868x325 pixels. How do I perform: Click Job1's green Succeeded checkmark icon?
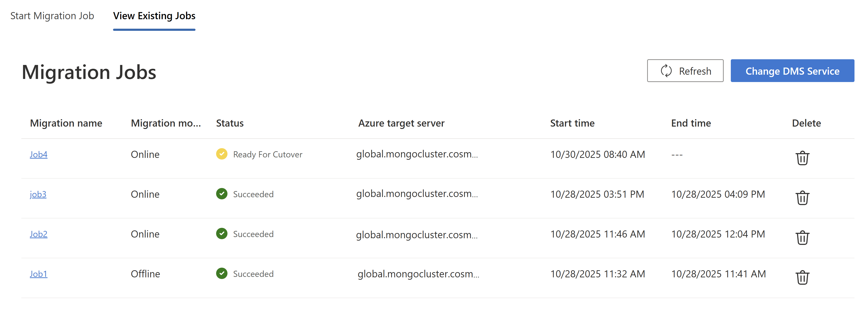(221, 273)
